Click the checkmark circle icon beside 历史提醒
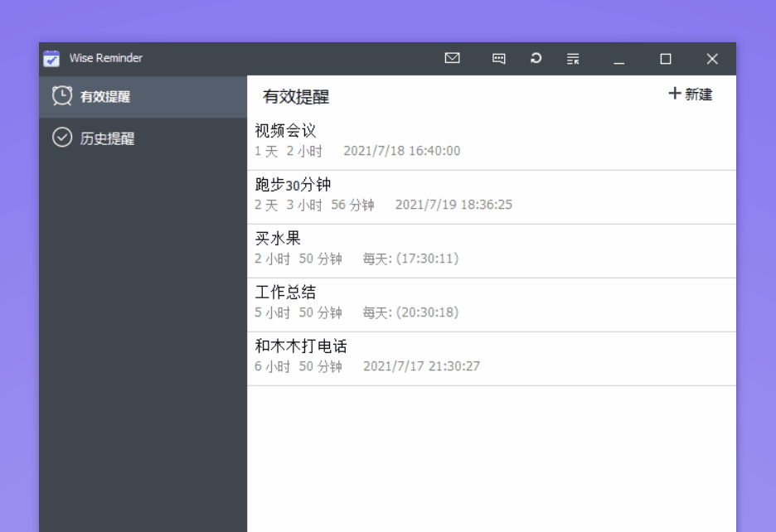The image size is (776, 532). (62, 138)
